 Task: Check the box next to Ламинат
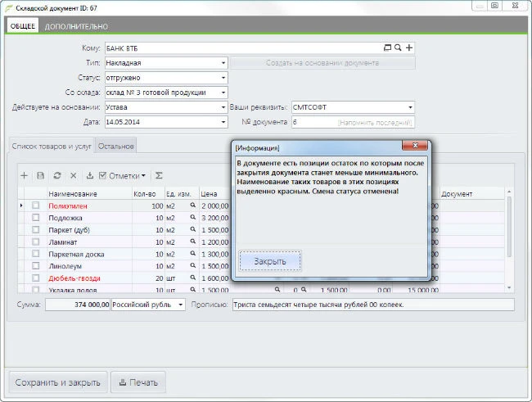[35, 242]
